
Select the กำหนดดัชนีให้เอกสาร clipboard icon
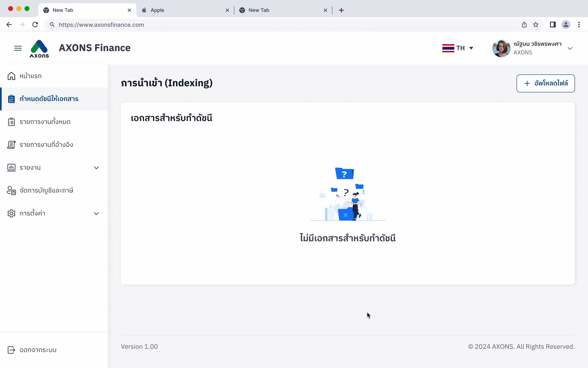(x=11, y=99)
